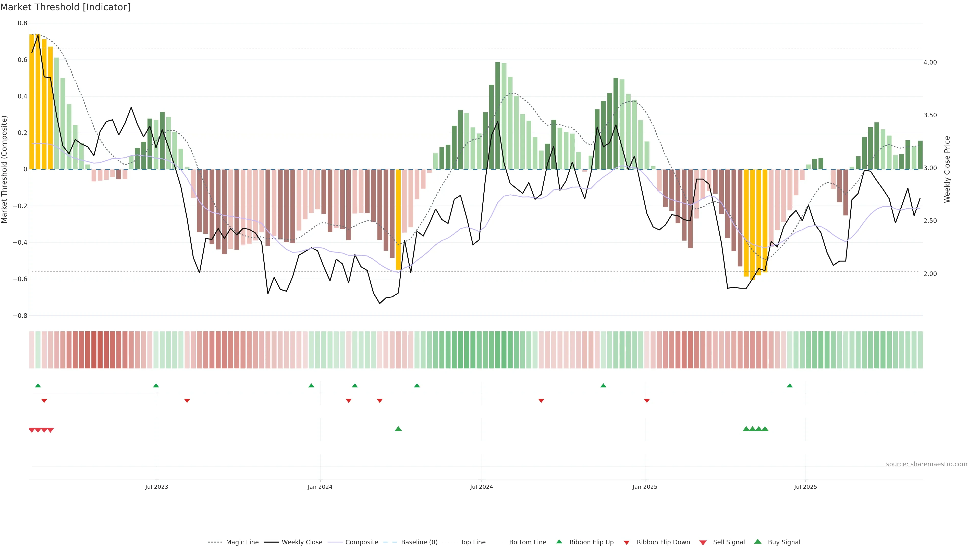Click Ribbon Flip Up legend triangle icon
This screenshot has height=551, width=980.
(559, 542)
